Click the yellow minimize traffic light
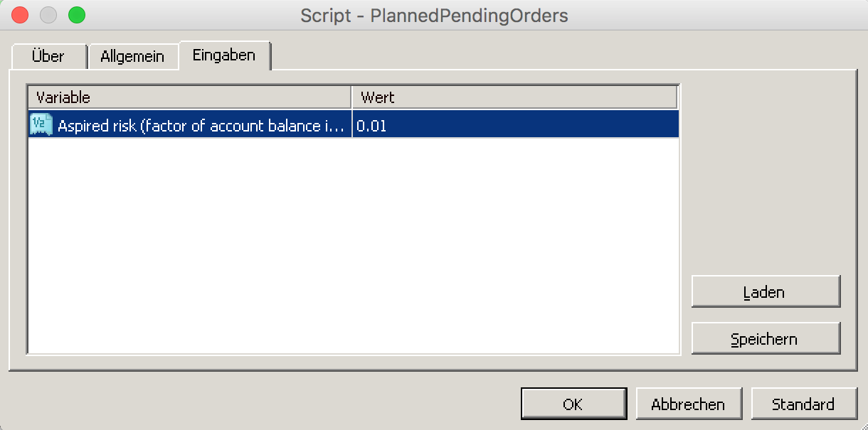868x430 pixels. (48, 14)
